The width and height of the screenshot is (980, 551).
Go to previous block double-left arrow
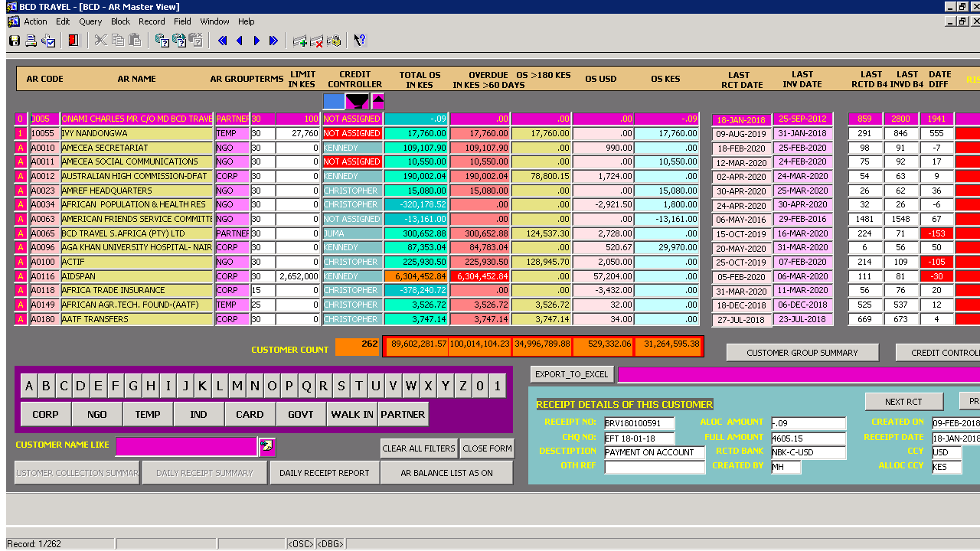click(x=223, y=41)
